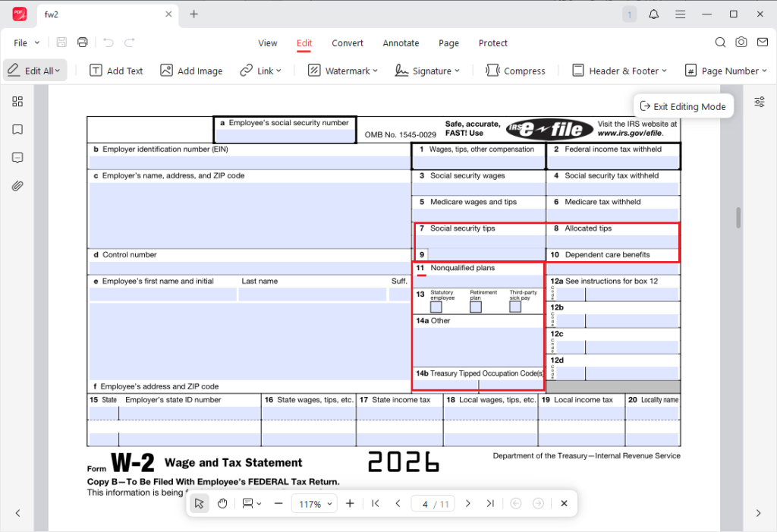Close the bottom navigation toolbar

tap(564, 504)
